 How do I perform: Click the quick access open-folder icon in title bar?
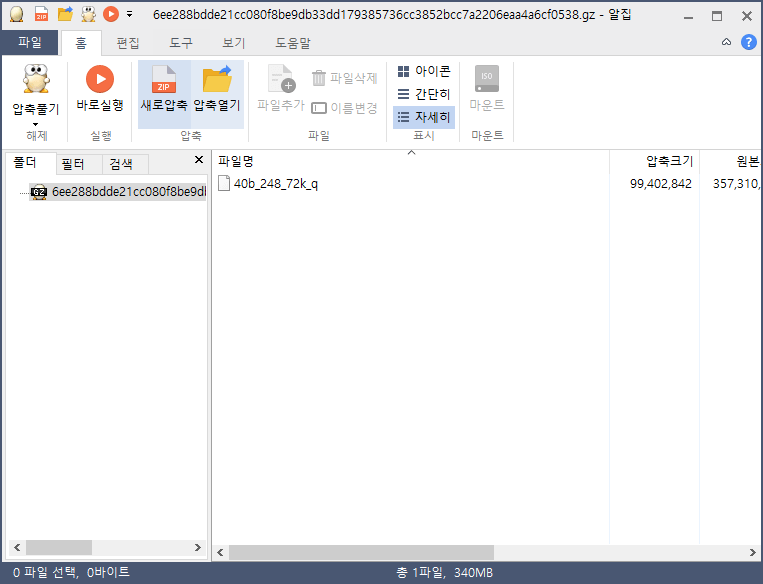click(65, 15)
